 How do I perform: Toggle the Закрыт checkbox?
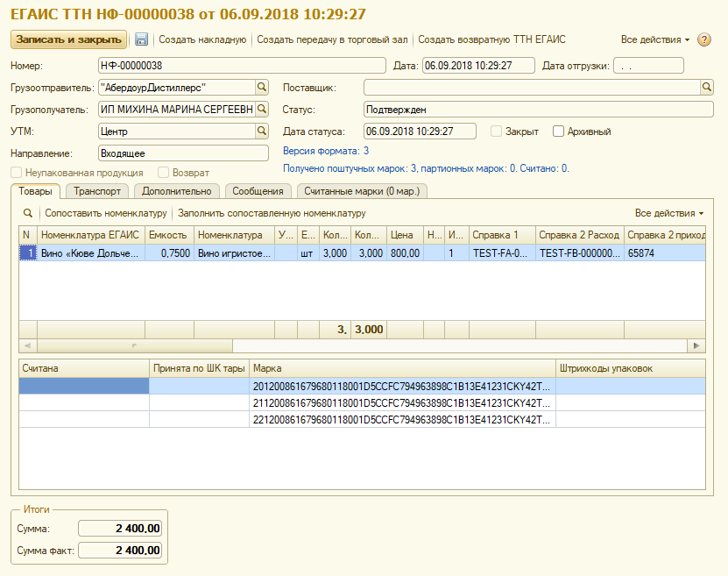point(497,132)
